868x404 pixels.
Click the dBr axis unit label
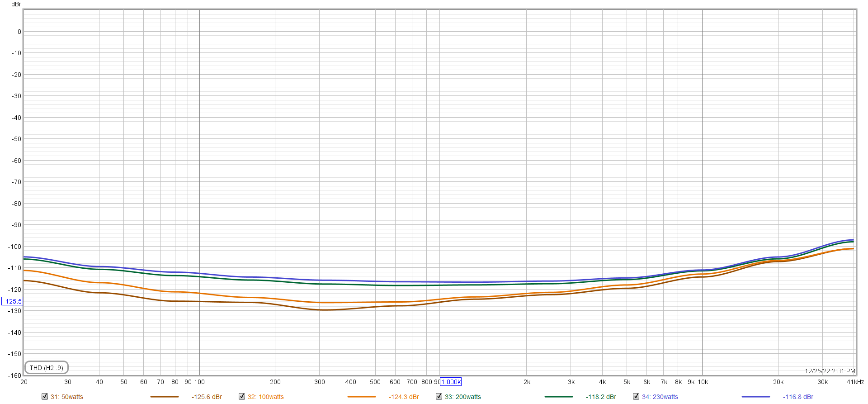(16, 4)
